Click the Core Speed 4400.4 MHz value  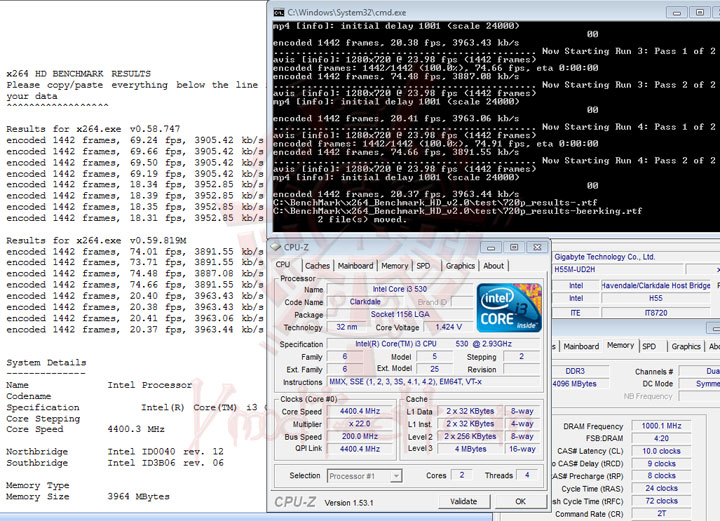360,411
